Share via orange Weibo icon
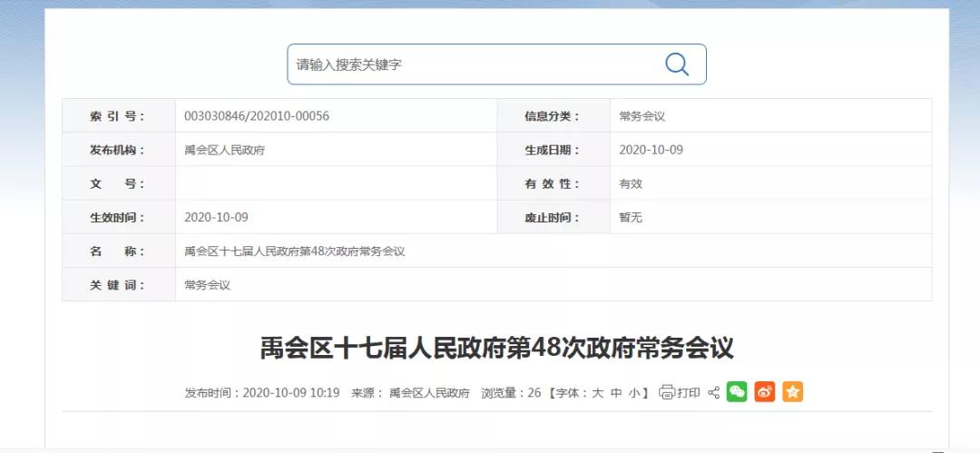 tap(764, 391)
